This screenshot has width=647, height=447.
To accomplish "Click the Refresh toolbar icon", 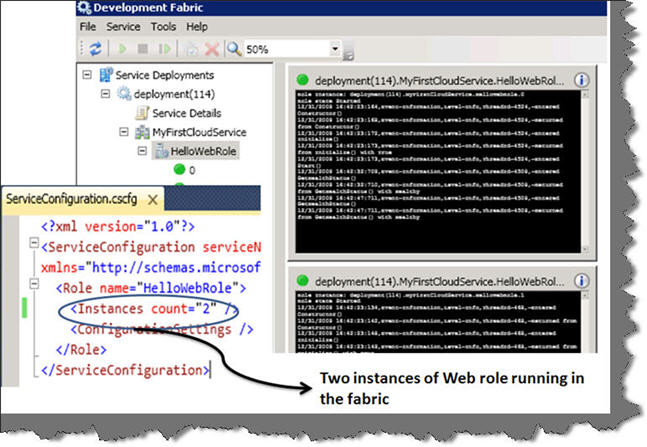I will (x=95, y=49).
